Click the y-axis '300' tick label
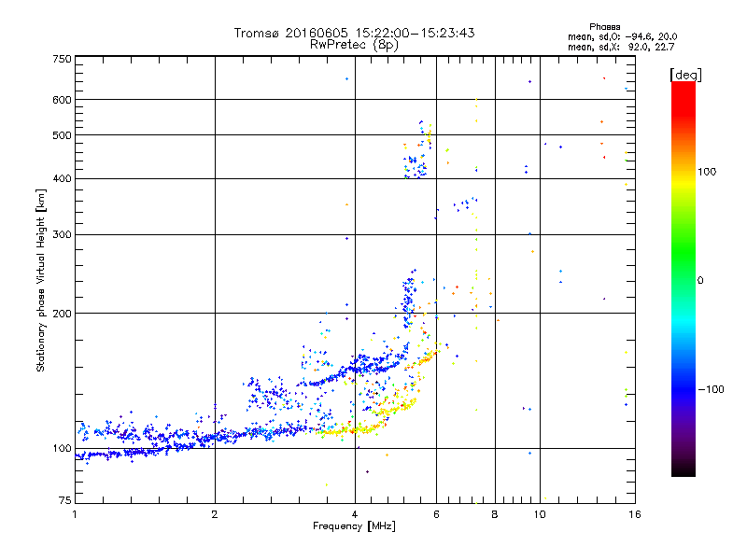The image size is (747, 560). point(62,234)
